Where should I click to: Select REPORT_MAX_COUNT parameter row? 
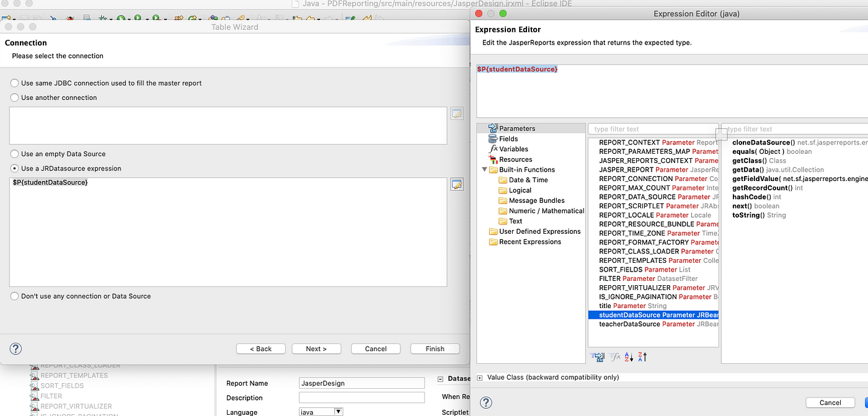[653, 188]
